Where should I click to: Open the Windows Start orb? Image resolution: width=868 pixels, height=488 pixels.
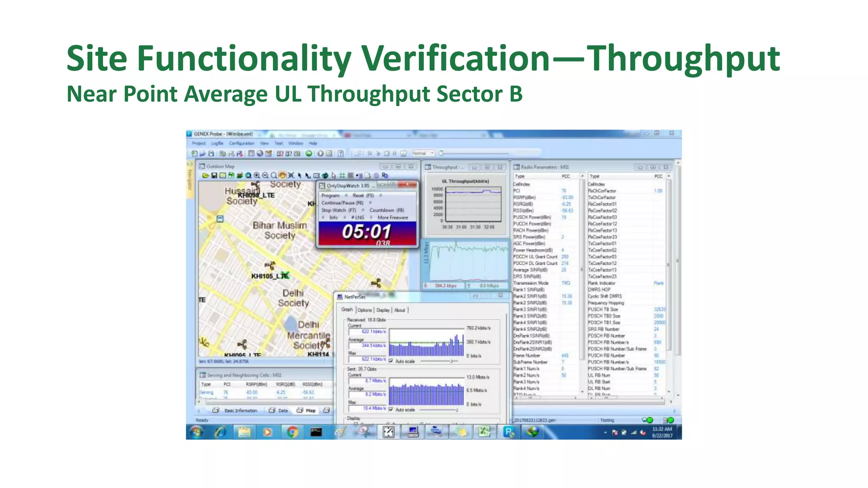click(196, 432)
